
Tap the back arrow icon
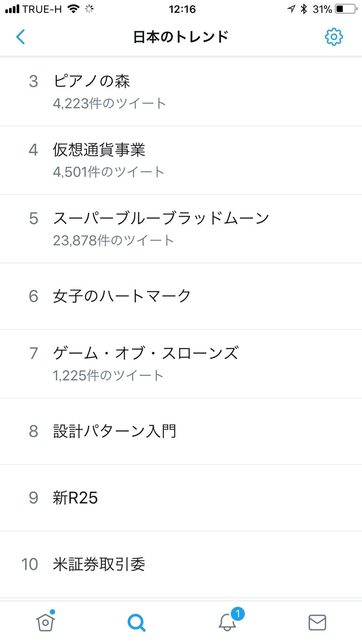(20, 37)
